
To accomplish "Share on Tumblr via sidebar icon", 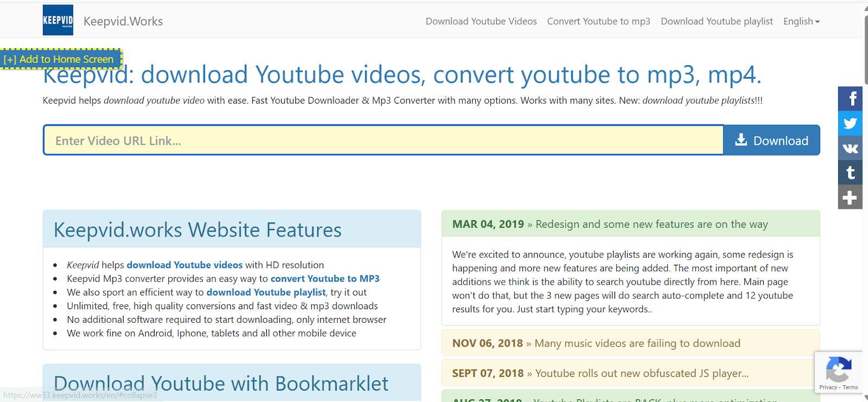I will tap(850, 173).
